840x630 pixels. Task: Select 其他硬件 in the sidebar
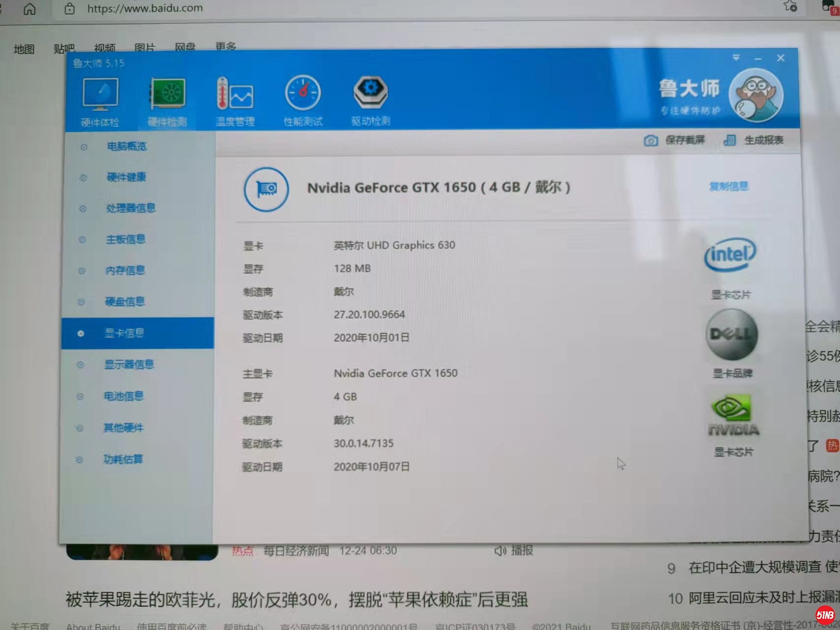(123, 428)
